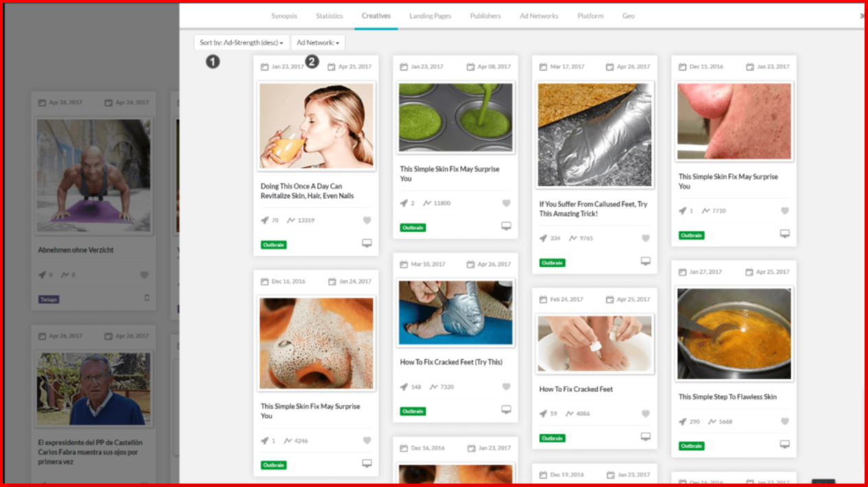Click calendar icon next to Jan 23, 2017 on Revitalize ad

[265, 67]
